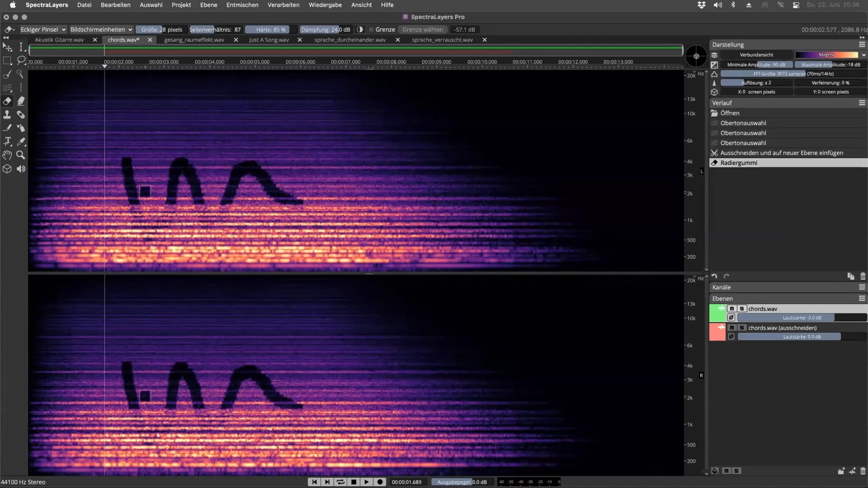The width and height of the screenshot is (868, 488).
Task: Solo the chords.wav layer
Action: pos(741,309)
